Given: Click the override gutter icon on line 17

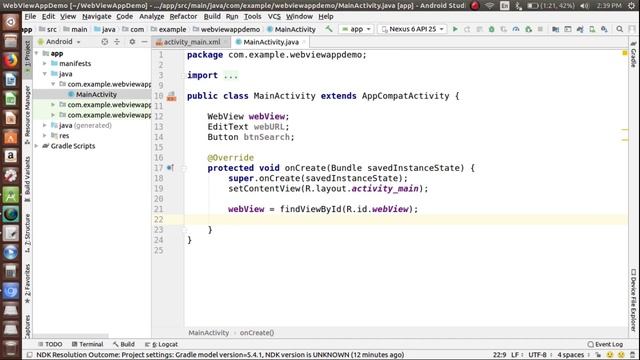Looking at the screenshot, I should [170, 168].
